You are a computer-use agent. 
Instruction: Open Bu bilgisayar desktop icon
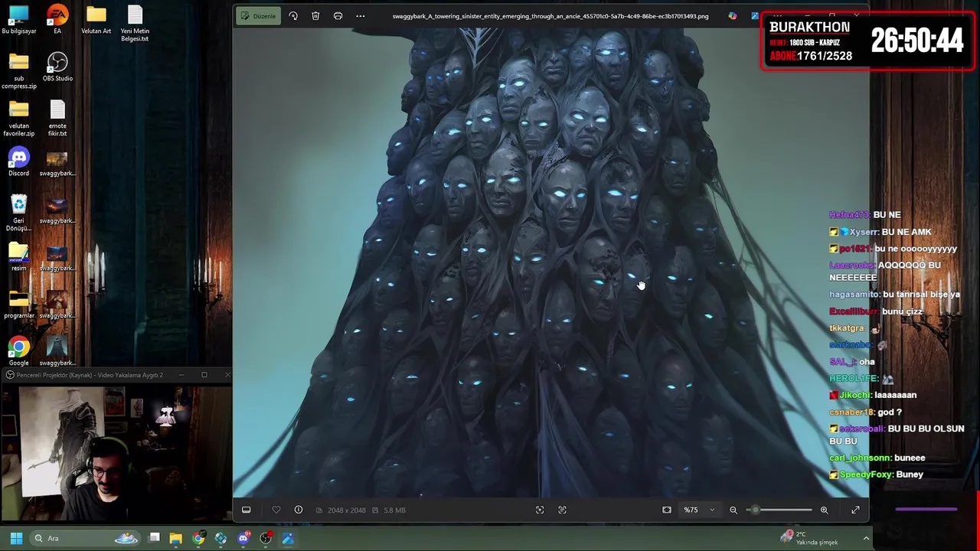click(x=19, y=20)
